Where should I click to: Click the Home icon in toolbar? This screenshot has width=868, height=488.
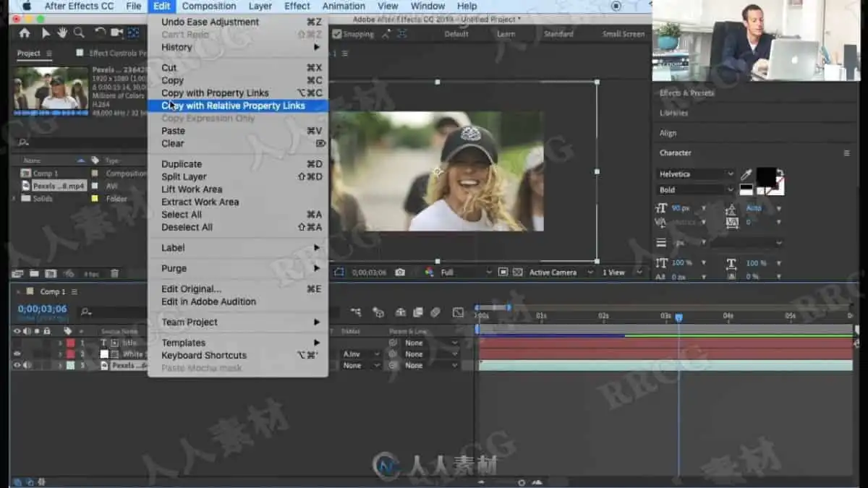25,33
